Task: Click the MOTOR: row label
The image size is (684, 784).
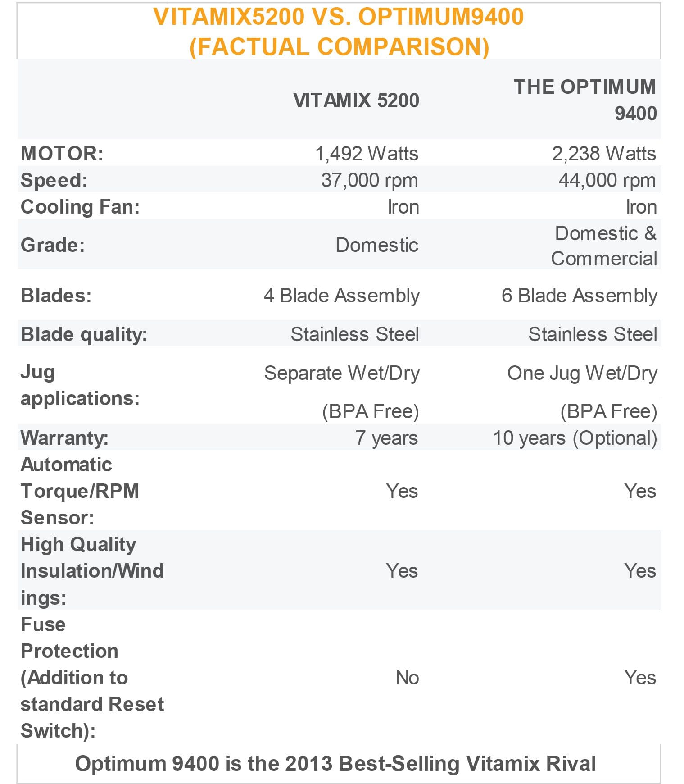Action: coord(62,154)
